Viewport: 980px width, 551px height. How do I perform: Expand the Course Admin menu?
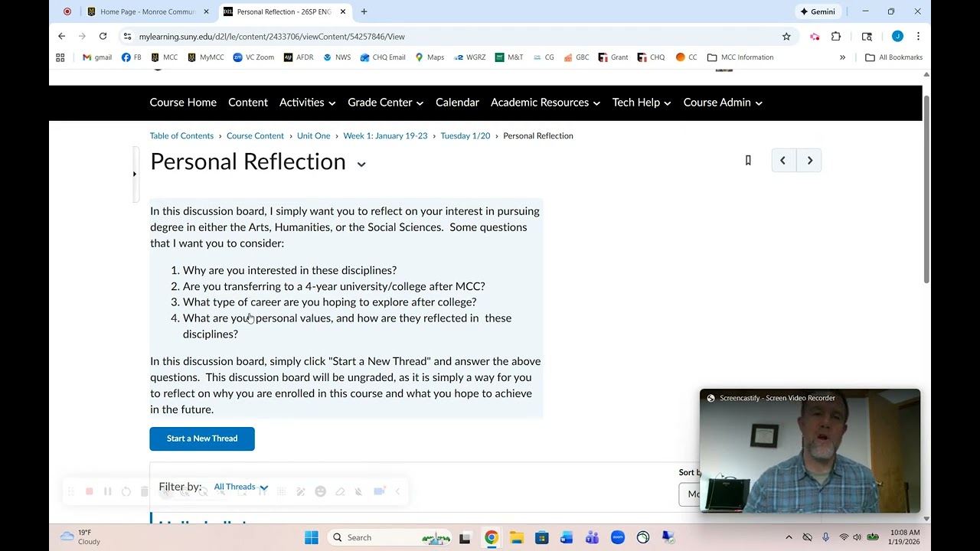723,103
